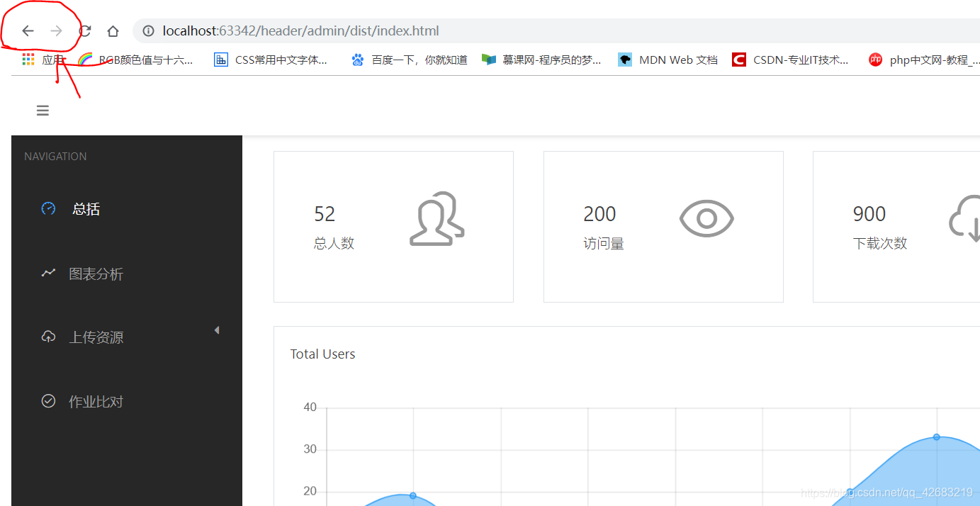Click the 下载次数 label

[x=880, y=243]
